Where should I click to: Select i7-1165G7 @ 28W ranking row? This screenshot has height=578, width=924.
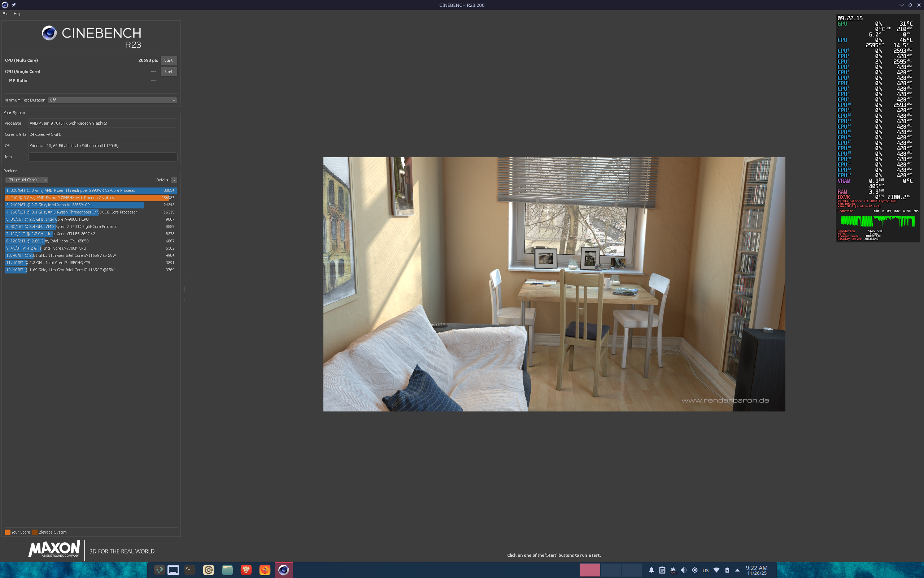point(91,255)
